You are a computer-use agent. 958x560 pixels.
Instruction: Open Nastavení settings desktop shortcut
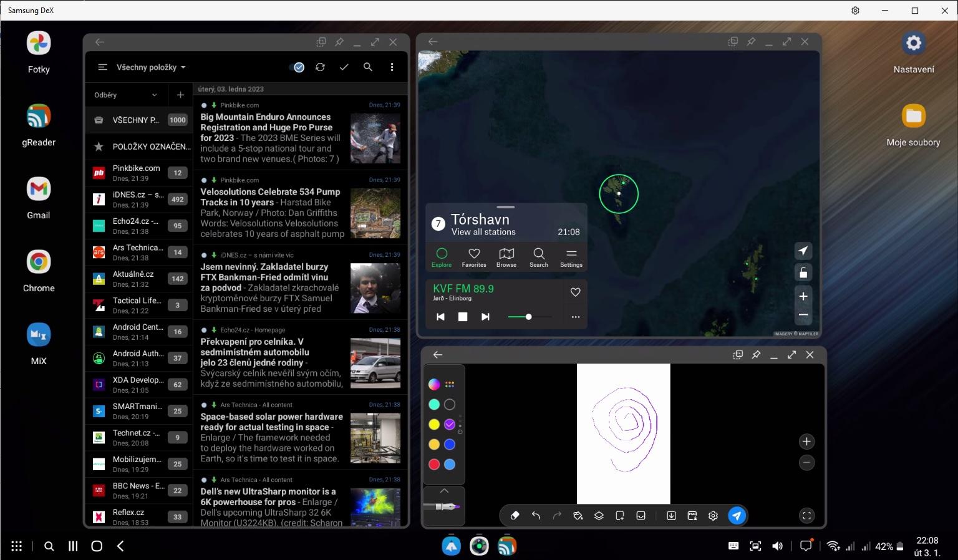(914, 52)
